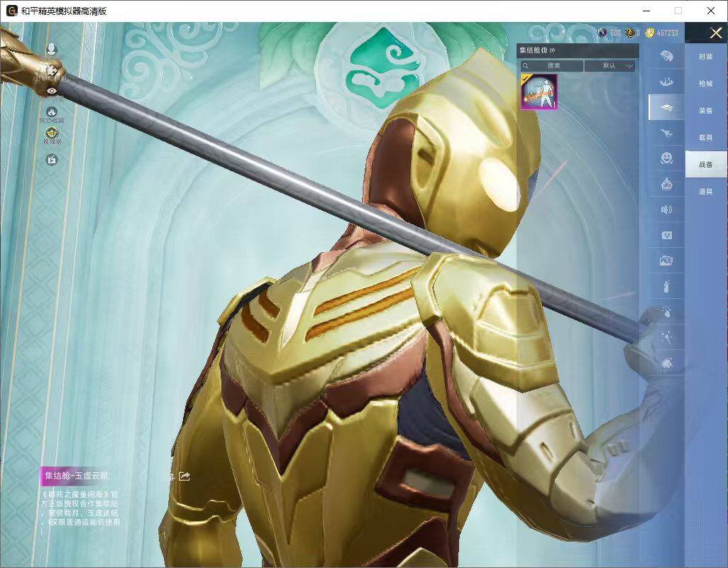
Task: Switch to the 载具 (vehicles) tab
Action: (706, 138)
